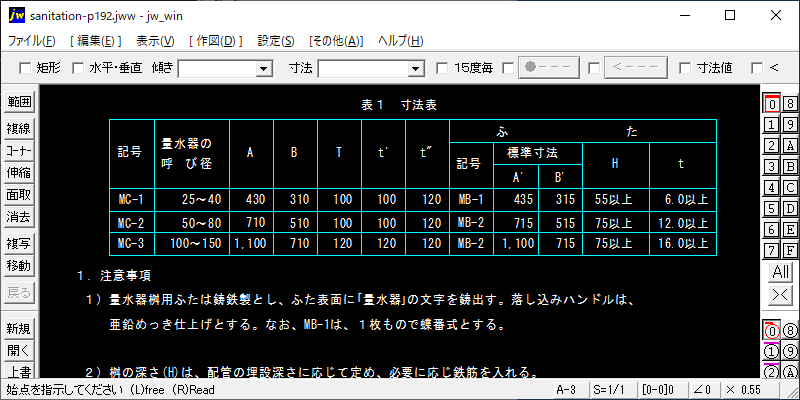Activate the 消去 (erase) tool

pyautogui.click(x=19, y=216)
